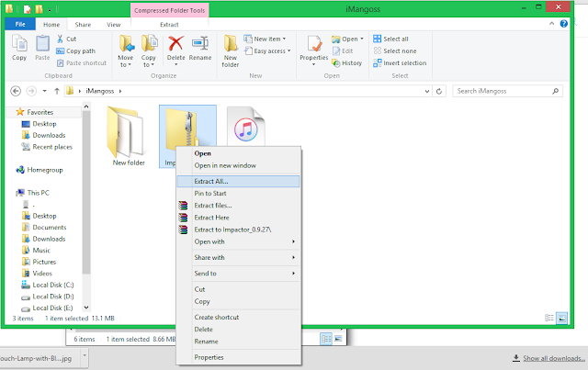Open the File tab
Viewport: 588px width, 370px height.
(20, 25)
